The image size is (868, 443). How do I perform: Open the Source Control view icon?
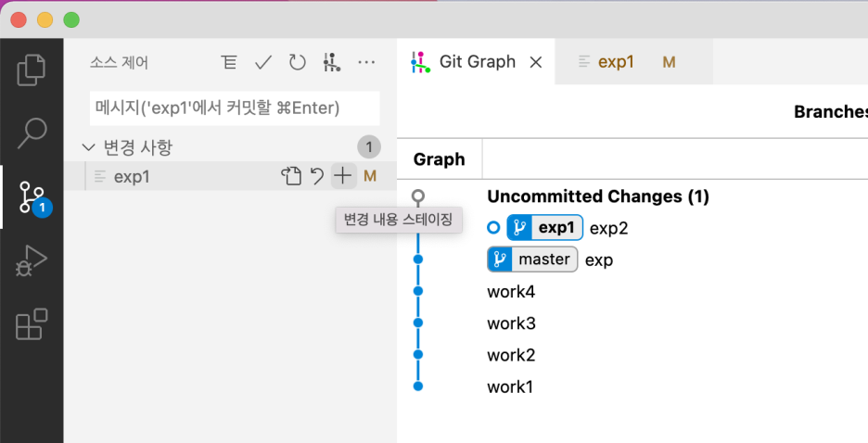pos(32,196)
